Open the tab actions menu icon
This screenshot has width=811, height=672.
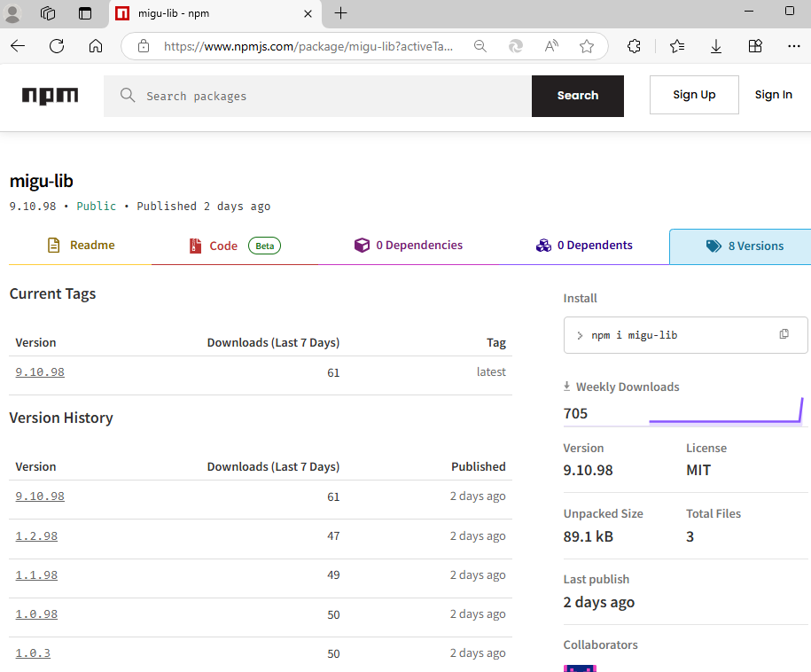coord(85,13)
